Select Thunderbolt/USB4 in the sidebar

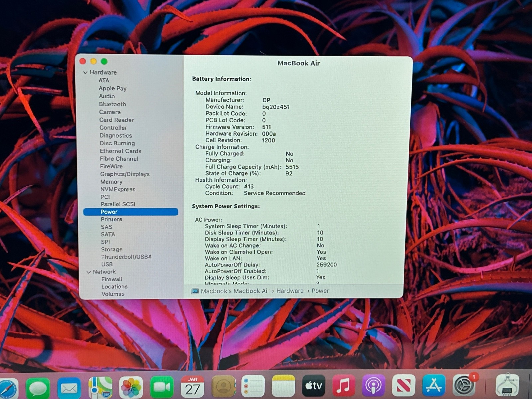click(x=126, y=257)
